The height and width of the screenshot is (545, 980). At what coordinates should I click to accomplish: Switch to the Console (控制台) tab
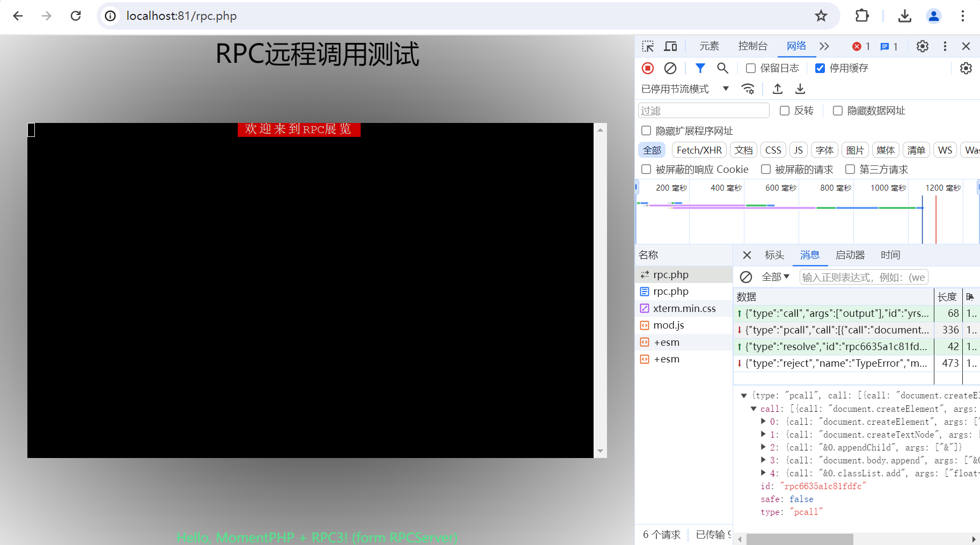pos(752,46)
